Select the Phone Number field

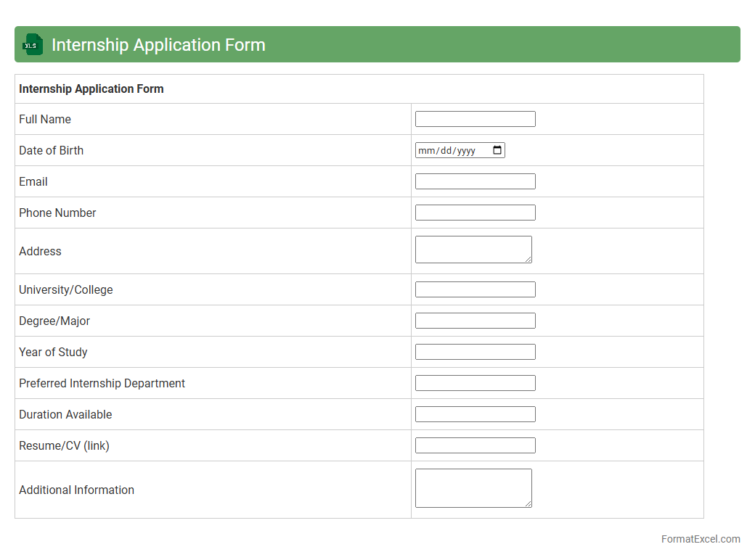click(475, 213)
